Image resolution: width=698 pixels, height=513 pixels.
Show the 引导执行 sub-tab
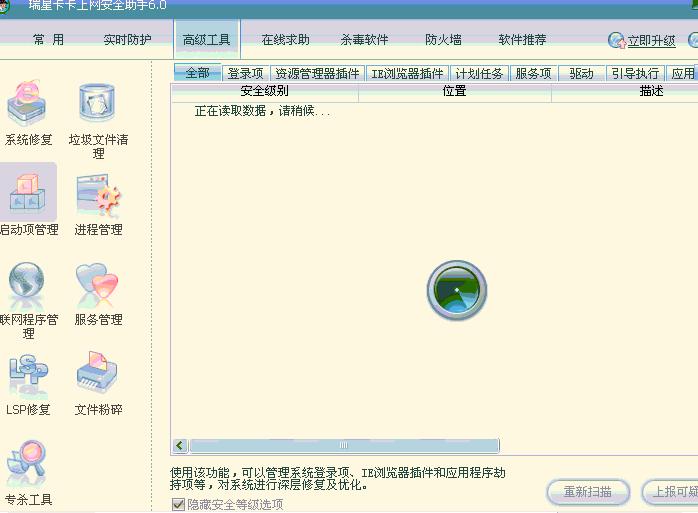(635, 73)
